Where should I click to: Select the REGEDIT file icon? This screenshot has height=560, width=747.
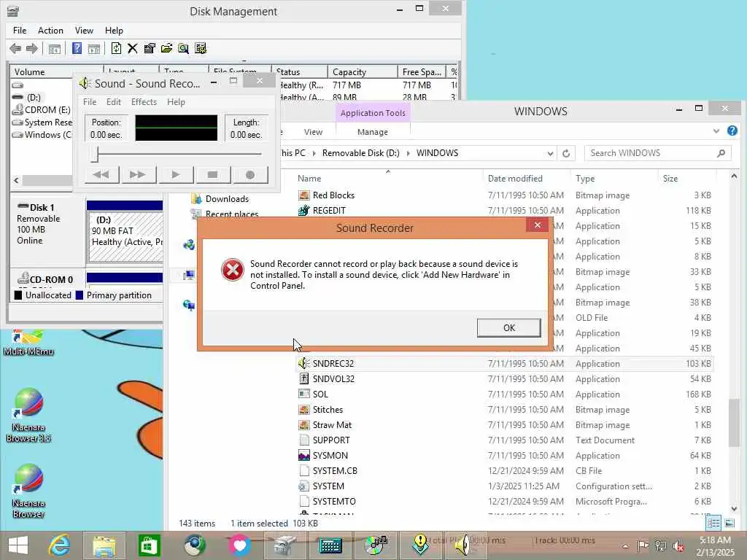pyautogui.click(x=304, y=211)
